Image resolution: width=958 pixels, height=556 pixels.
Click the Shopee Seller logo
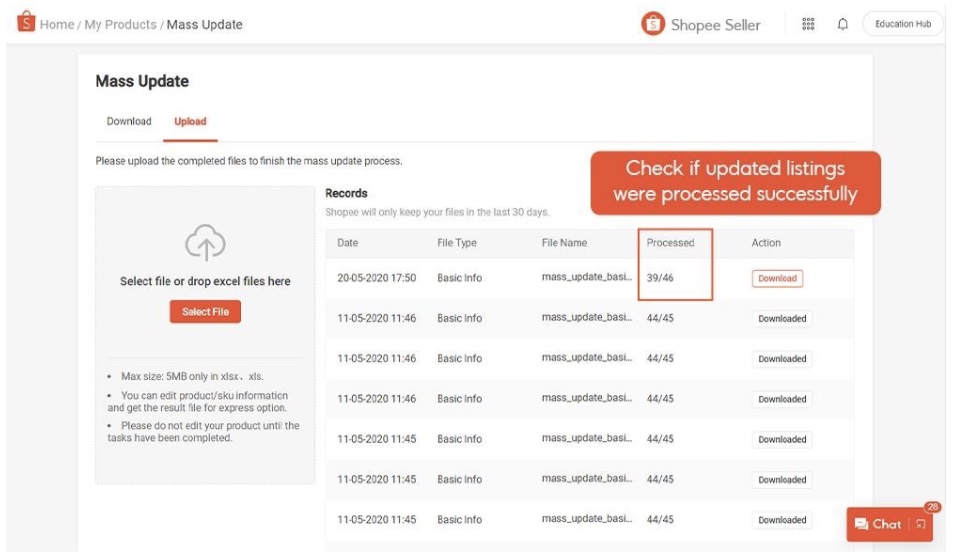tap(701, 25)
